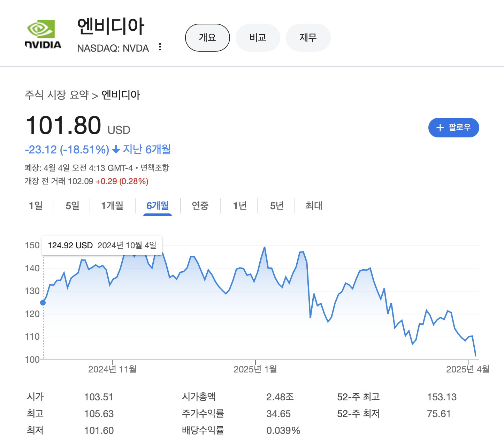The height and width of the screenshot is (445, 504).
Task: Click the 주가수익률 value 34.65
Action: [x=278, y=414]
